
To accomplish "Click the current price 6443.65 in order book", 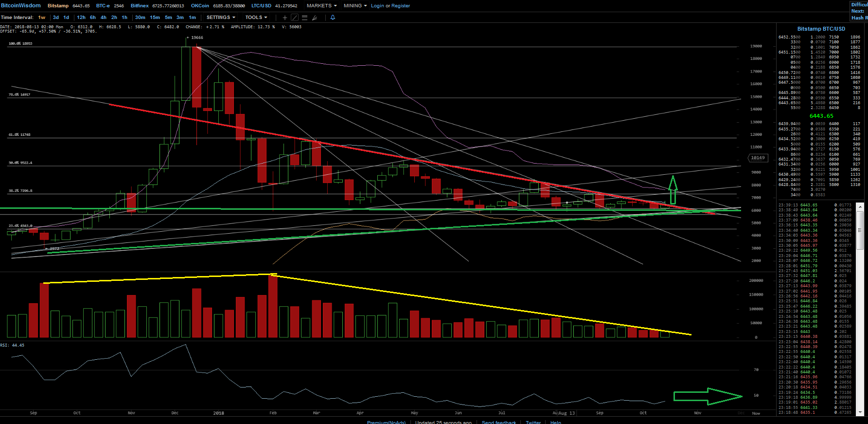I will (821, 116).
